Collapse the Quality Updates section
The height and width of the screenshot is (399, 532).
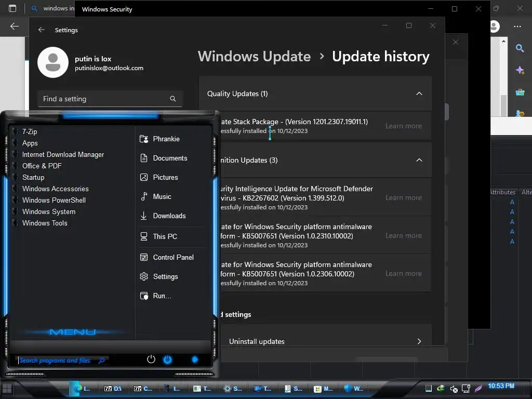click(419, 94)
